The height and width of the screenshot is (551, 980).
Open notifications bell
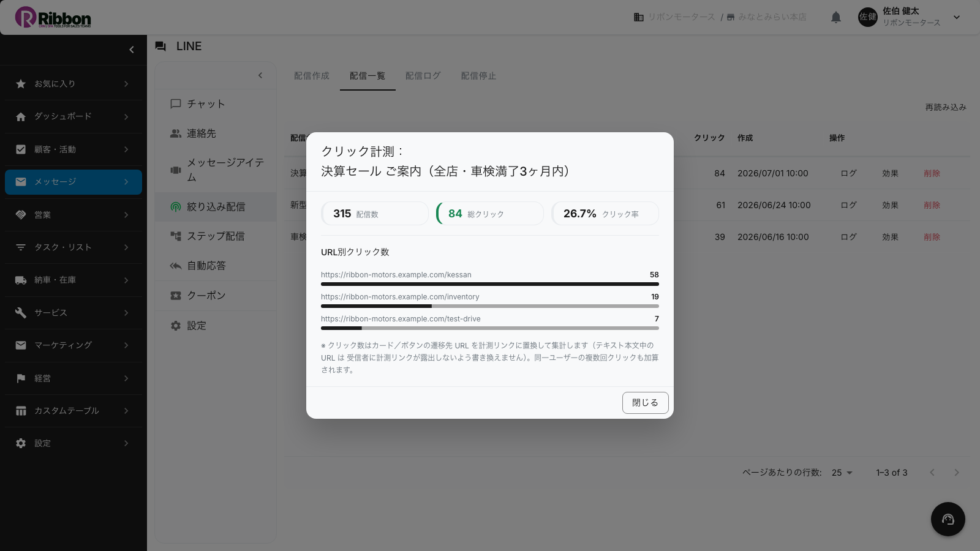click(x=836, y=17)
